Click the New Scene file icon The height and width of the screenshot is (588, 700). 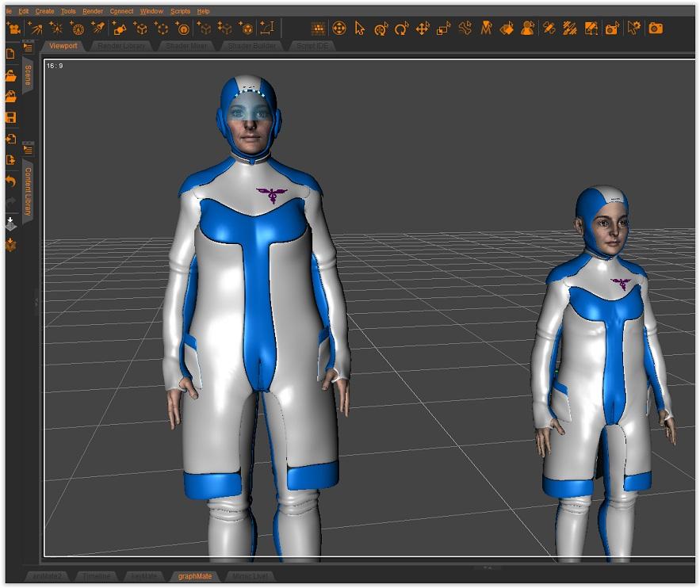[11, 55]
